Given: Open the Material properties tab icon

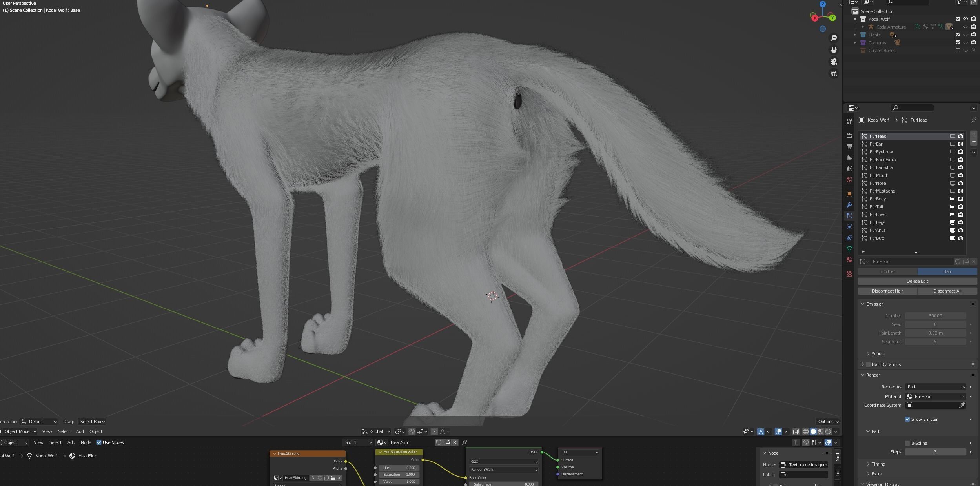Looking at the screenshot, I should click(849, 260).
